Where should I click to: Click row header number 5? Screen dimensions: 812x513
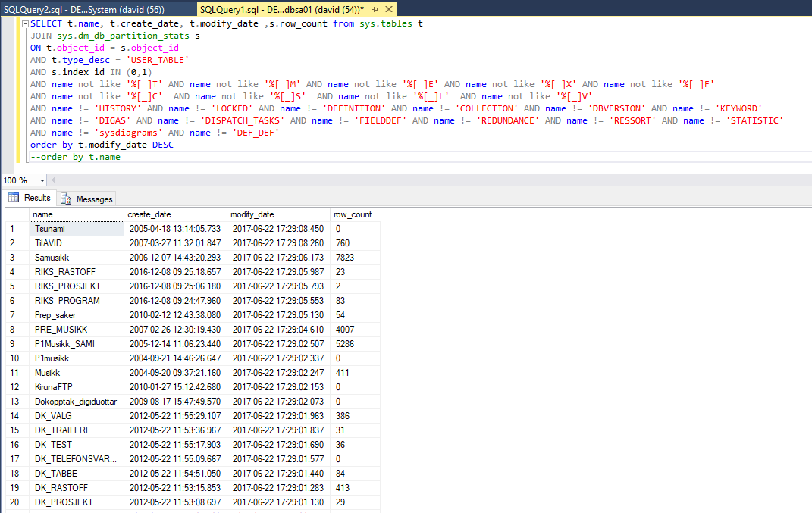15,286
